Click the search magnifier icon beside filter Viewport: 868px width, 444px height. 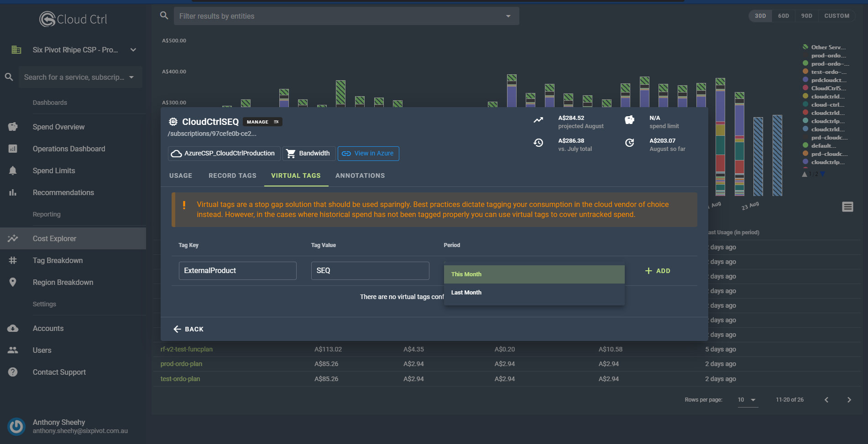[164, 15]
